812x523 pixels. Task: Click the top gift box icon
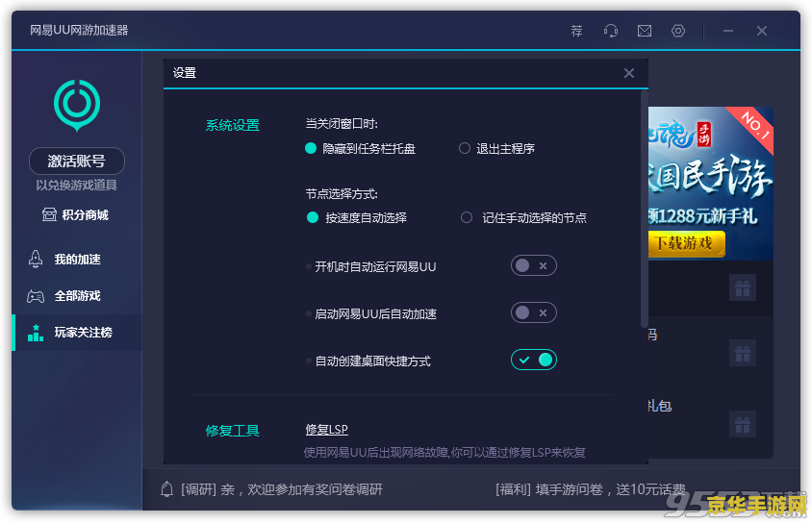point(743,287)
